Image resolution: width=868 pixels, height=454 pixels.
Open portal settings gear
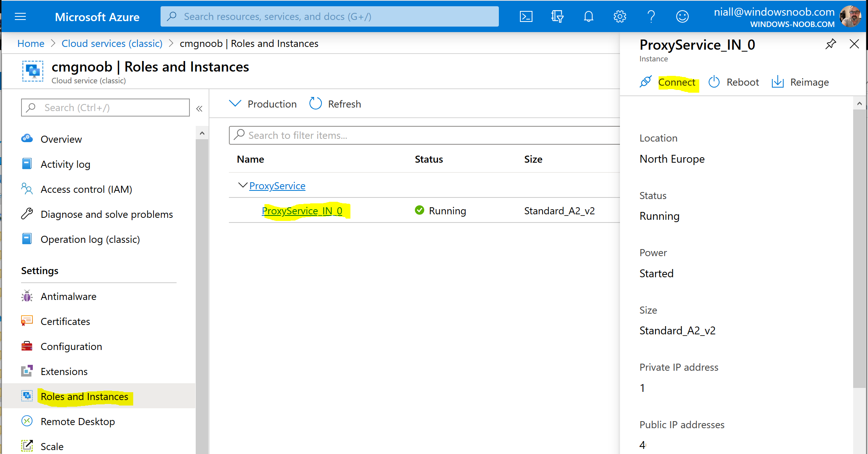620,16
